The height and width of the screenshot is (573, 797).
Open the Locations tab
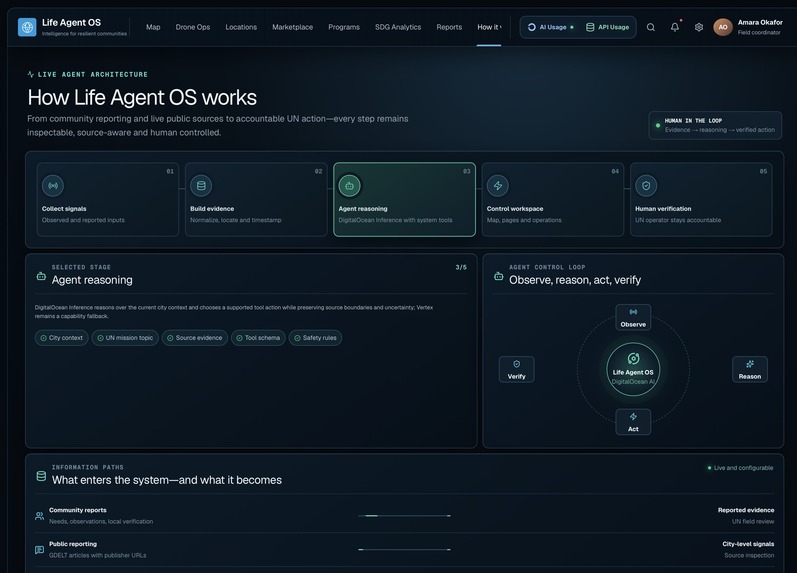tap(241, 27)
